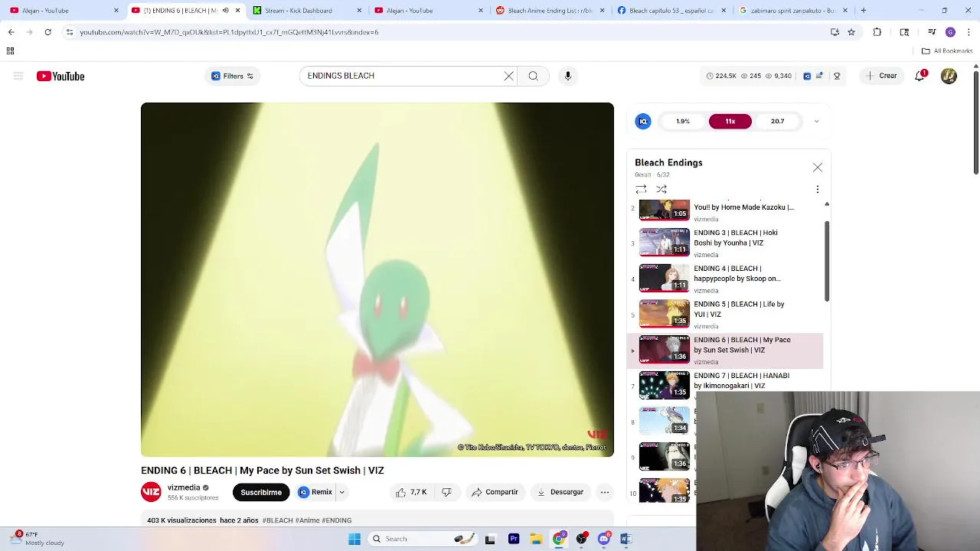Open the YouTube account avatar menu

point(949,76)
